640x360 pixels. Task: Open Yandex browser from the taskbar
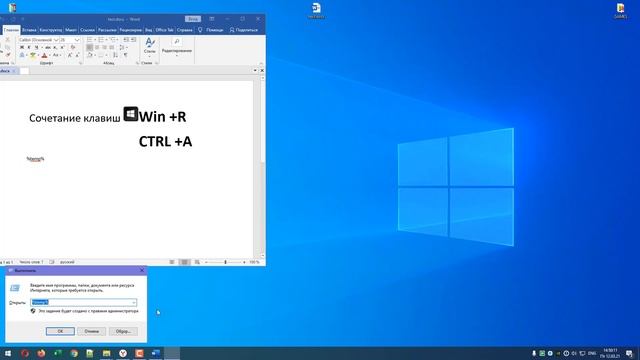pyautogui.click(x=123, y=353)
